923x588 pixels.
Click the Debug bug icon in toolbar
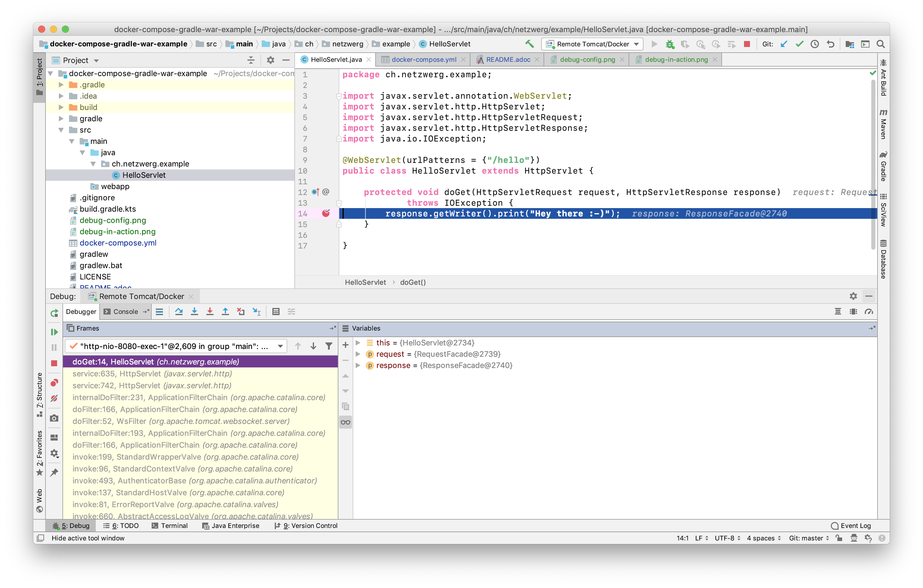[x=670, y=44]
